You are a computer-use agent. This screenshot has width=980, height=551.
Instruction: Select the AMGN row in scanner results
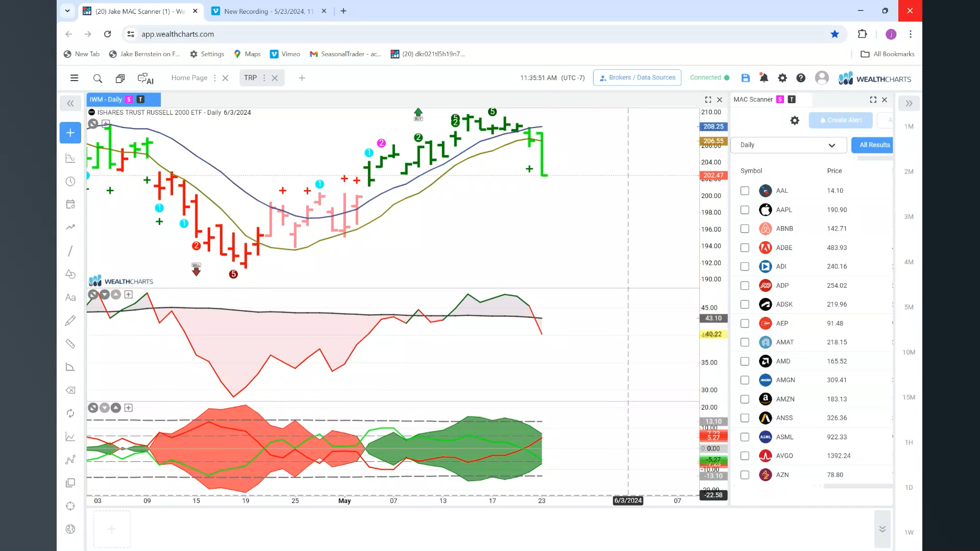[x=812, y=380]
